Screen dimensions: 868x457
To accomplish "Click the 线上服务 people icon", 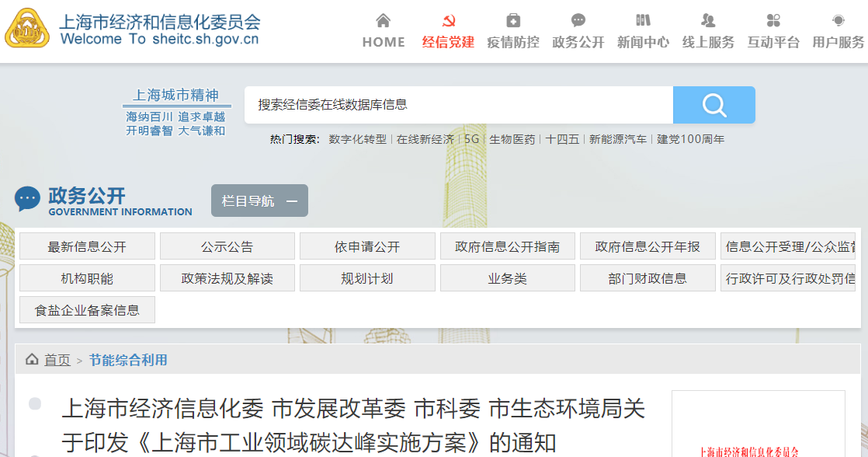I will 708,20.
